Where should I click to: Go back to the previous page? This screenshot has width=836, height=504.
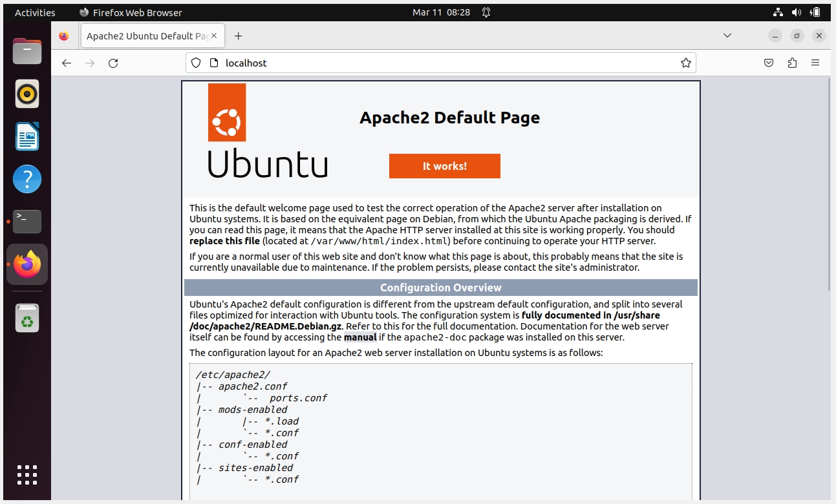66,63
